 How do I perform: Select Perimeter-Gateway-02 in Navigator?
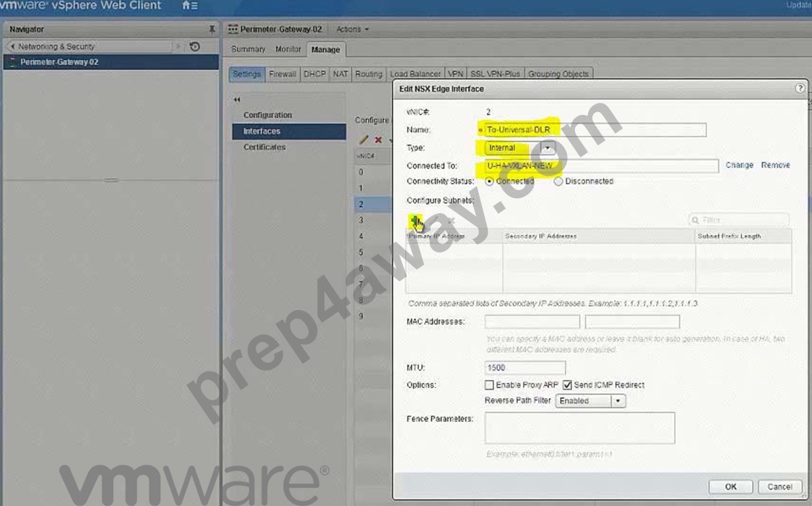pos(111,62)
